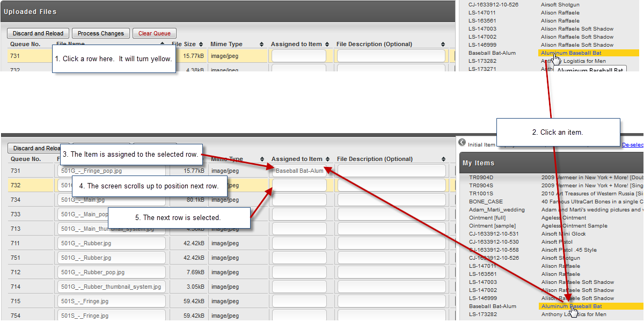This screenshot has width=644, height=322.
Task: Click lower Queue No. column header
Action: tap(26, 159)
